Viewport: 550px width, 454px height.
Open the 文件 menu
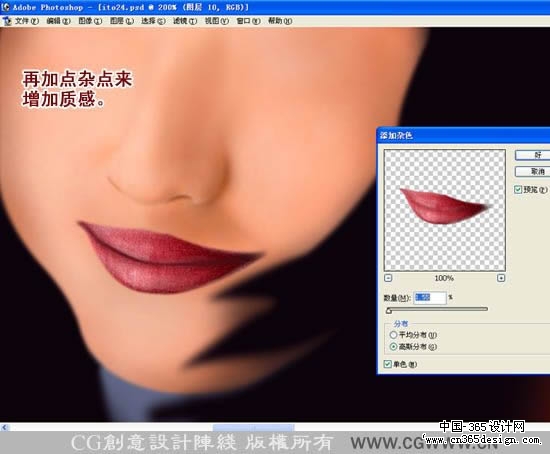tap(27, 21)
